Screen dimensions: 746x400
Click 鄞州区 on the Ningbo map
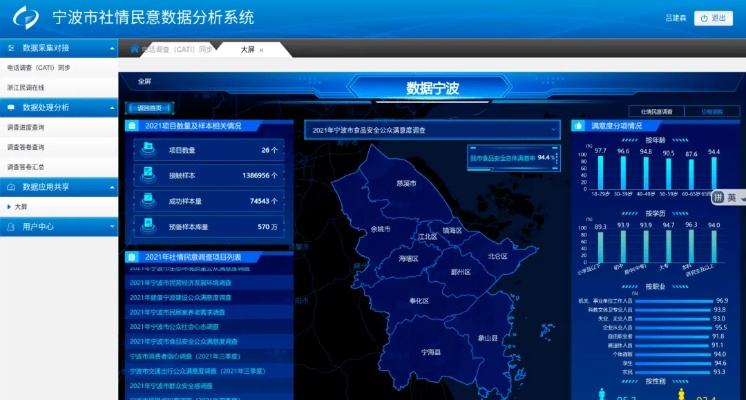[x=460, y=271]
